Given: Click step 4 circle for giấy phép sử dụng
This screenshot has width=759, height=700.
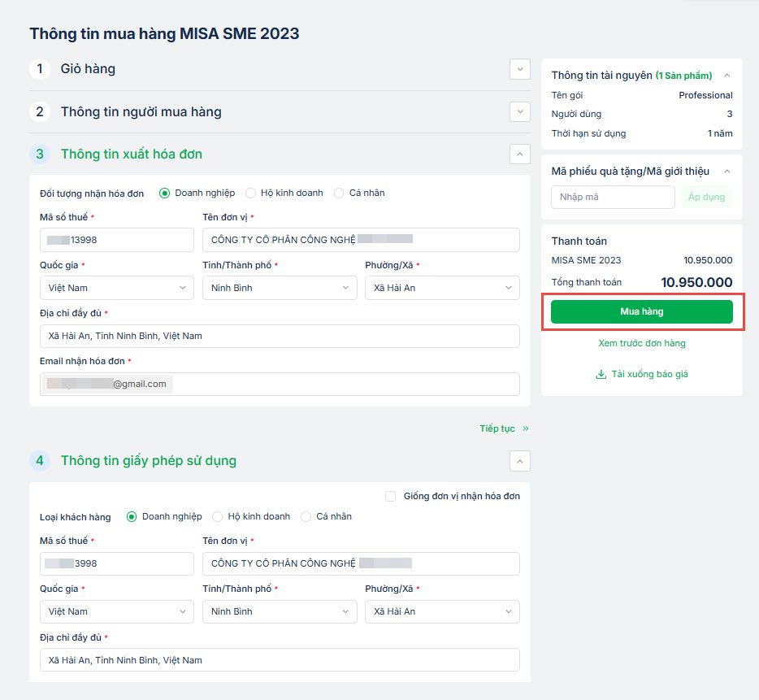Looking at the screenshot, I should tap(40, 461).
